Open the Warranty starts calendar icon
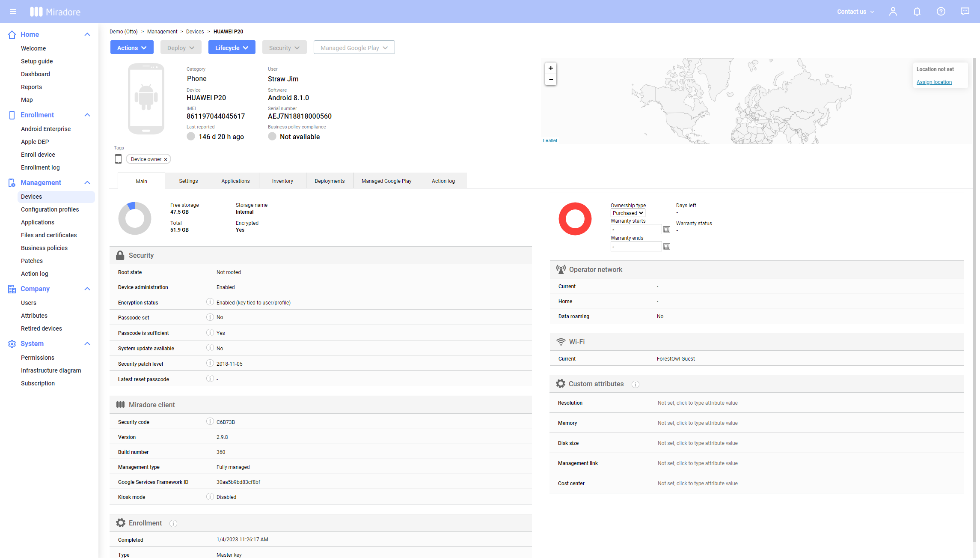The width and height of the screenshot is (980, 558). pos(666,230)
